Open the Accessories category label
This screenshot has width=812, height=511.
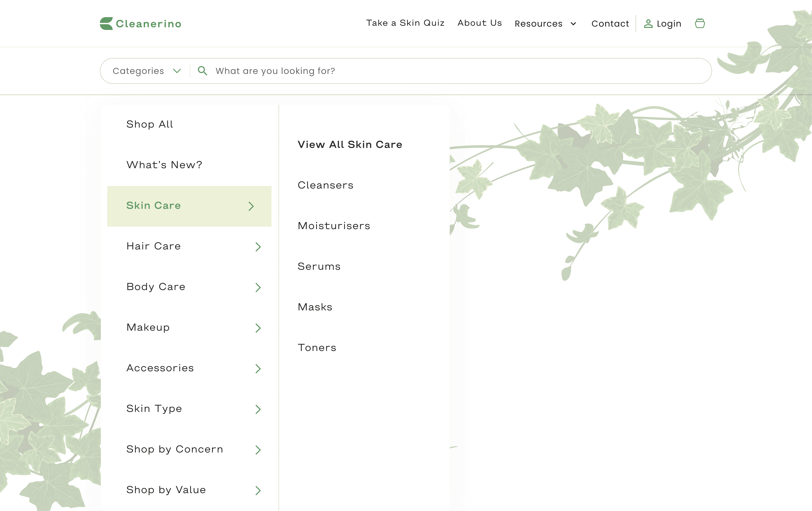click(x=160, y=368)
